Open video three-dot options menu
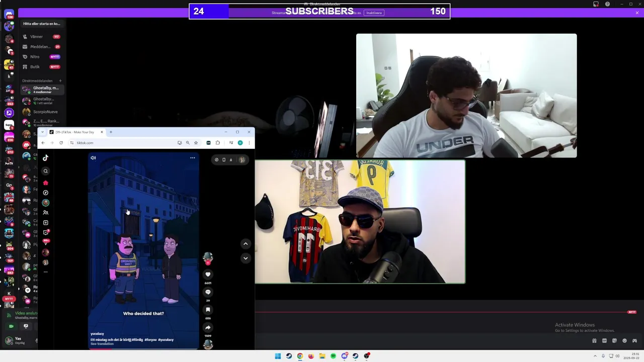644x362 pixels. point(192,158)
